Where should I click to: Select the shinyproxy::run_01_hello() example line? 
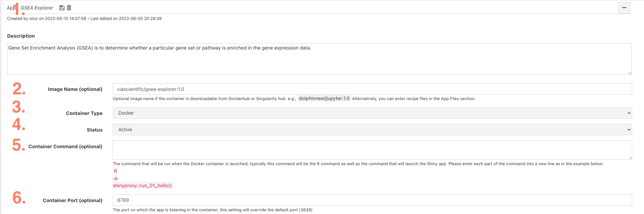coord(142,186)
